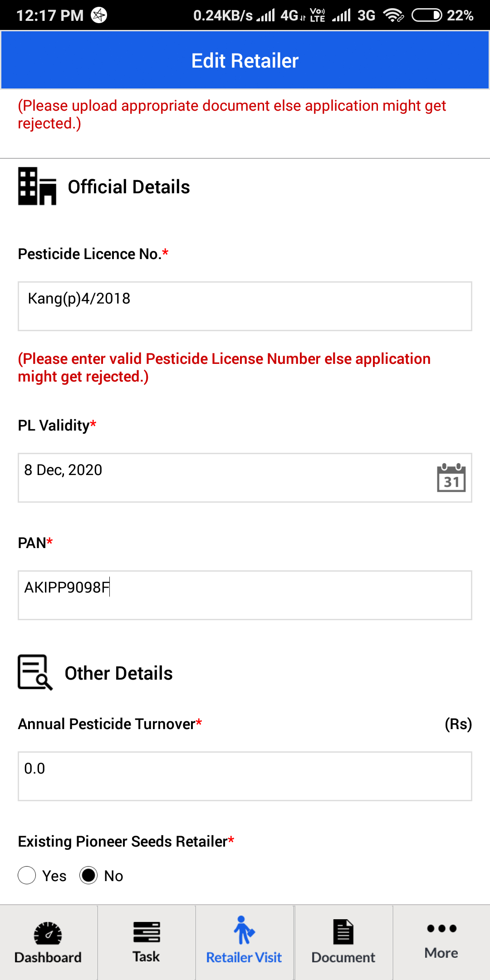This screenshot has width=490, height=980.
Task: Open the Document page icon
Action: [343, 931]
